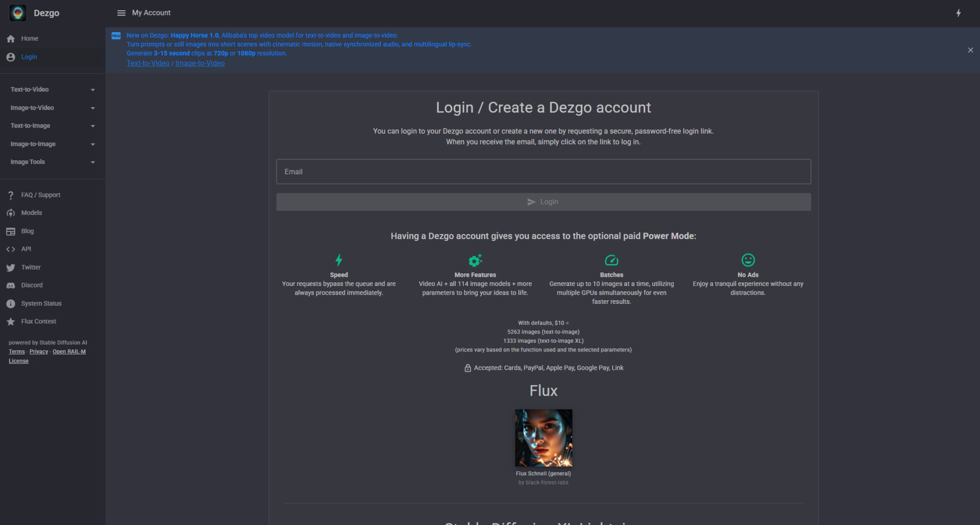
Task: Open the Models page
Action: click(x=53, y=213)
